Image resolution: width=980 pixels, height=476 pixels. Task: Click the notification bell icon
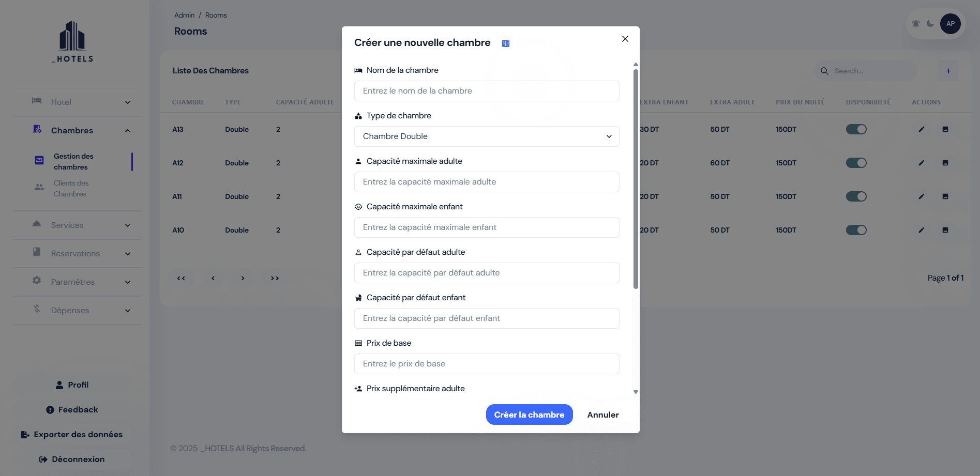916,24
